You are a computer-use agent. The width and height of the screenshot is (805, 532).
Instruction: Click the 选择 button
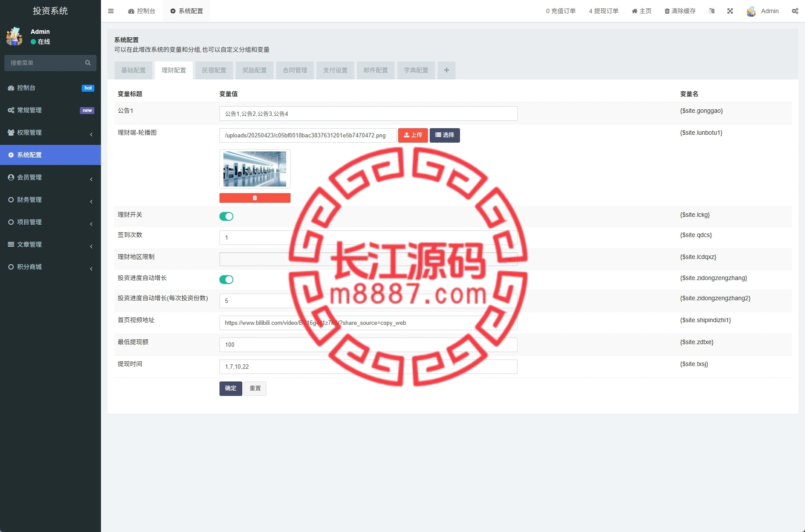[x=445, y=135]
